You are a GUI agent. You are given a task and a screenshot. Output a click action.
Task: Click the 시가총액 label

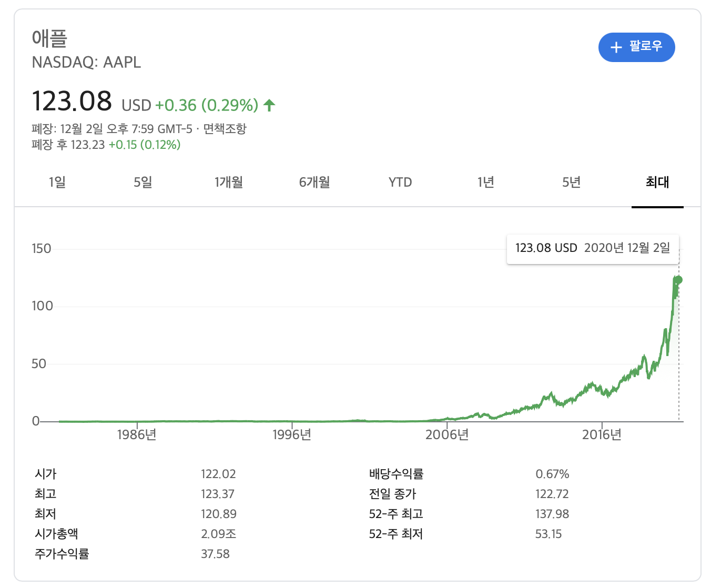pyautogui.click(x=56, y=534)
